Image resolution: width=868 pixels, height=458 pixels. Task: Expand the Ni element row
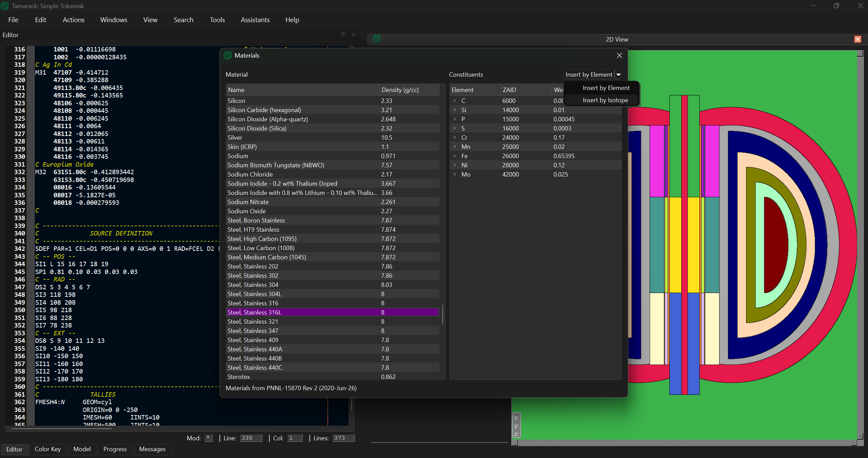455,165
